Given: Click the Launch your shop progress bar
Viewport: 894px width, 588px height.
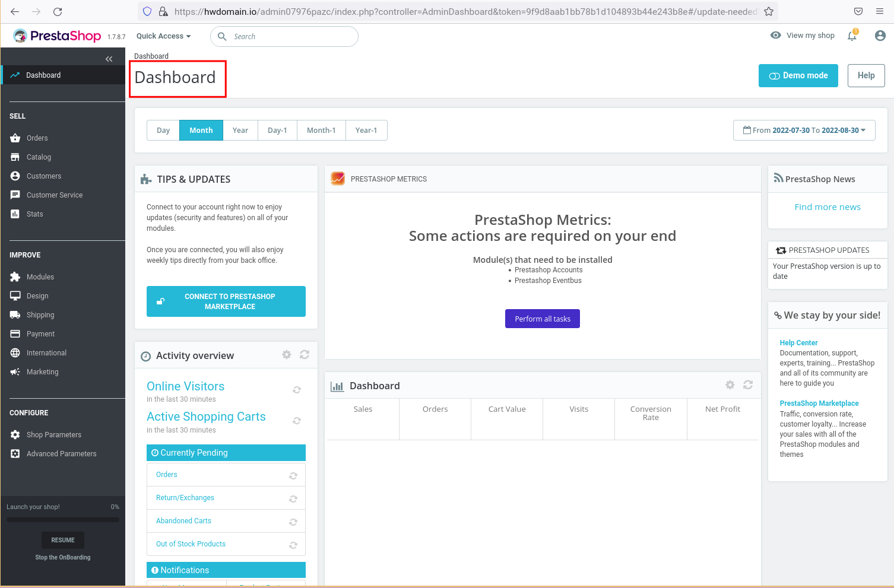Looking at the screenshot, I should point(63,520).
